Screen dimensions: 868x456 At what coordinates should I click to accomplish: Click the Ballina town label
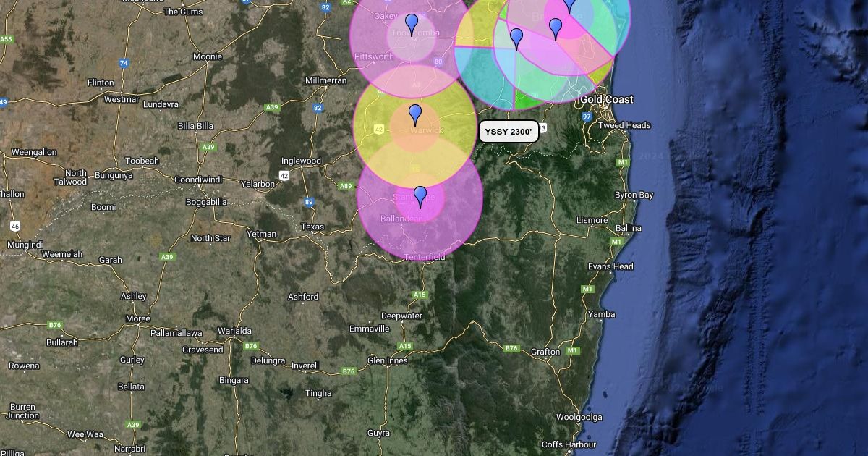click(x=629, y=228)
